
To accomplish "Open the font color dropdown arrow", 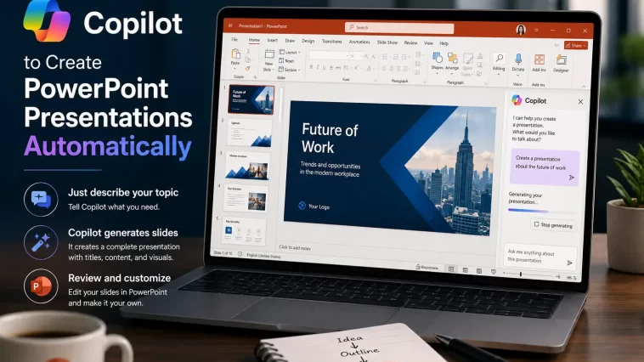I will coord(375,69).
